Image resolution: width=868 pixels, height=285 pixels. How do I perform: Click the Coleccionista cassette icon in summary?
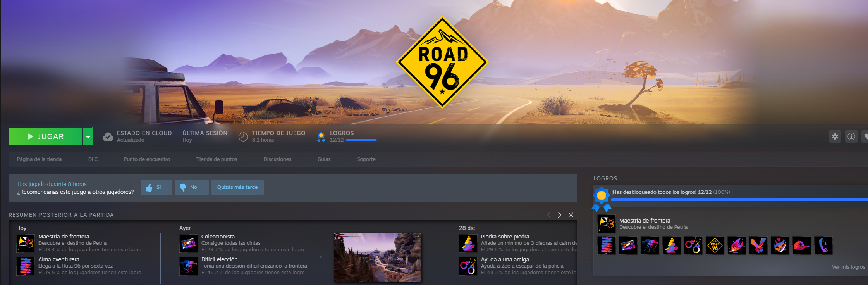click(x=189, y=244)
